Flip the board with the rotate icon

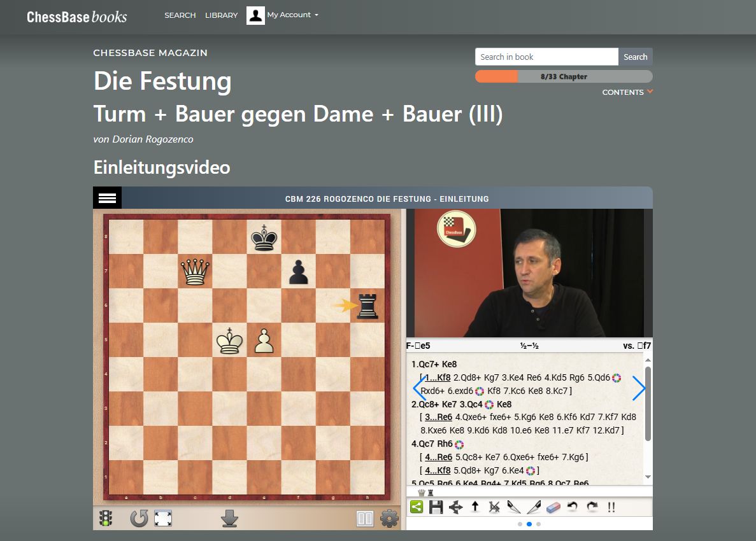(x=138, y=519)
